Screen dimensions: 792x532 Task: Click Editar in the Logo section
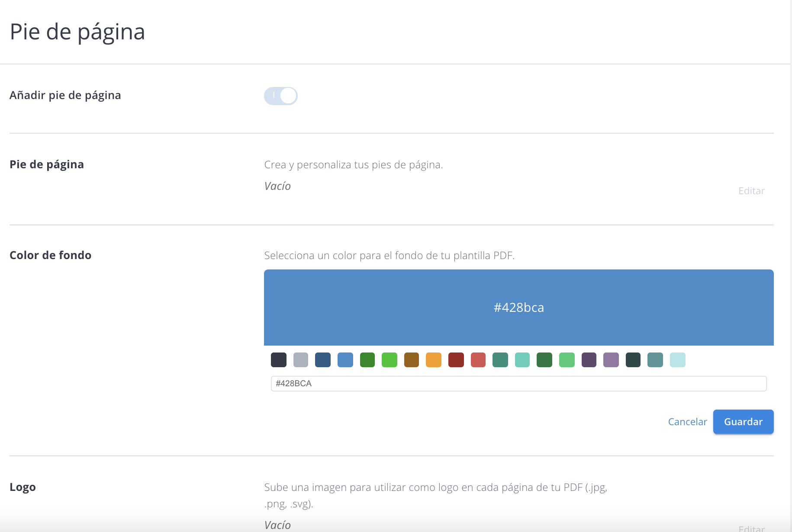pos(751,529)
